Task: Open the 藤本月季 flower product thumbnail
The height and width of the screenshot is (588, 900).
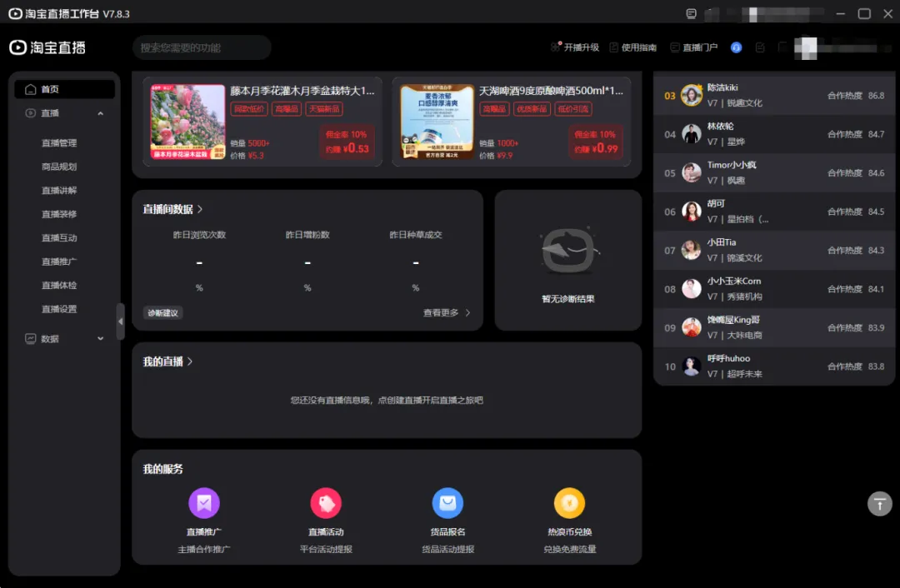Action: 187,122
